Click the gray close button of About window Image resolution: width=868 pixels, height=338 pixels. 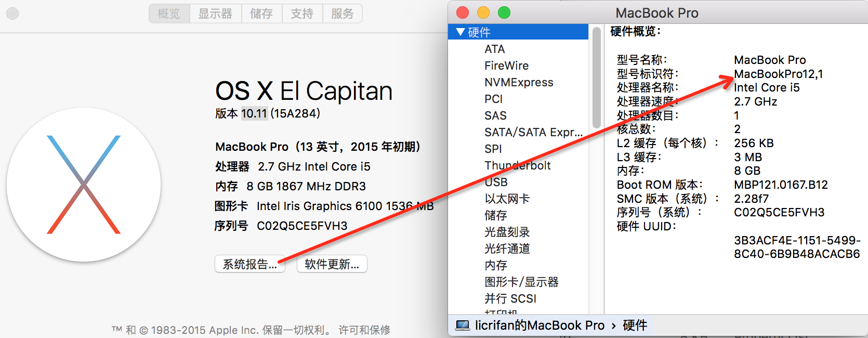[x=12, y=14]
